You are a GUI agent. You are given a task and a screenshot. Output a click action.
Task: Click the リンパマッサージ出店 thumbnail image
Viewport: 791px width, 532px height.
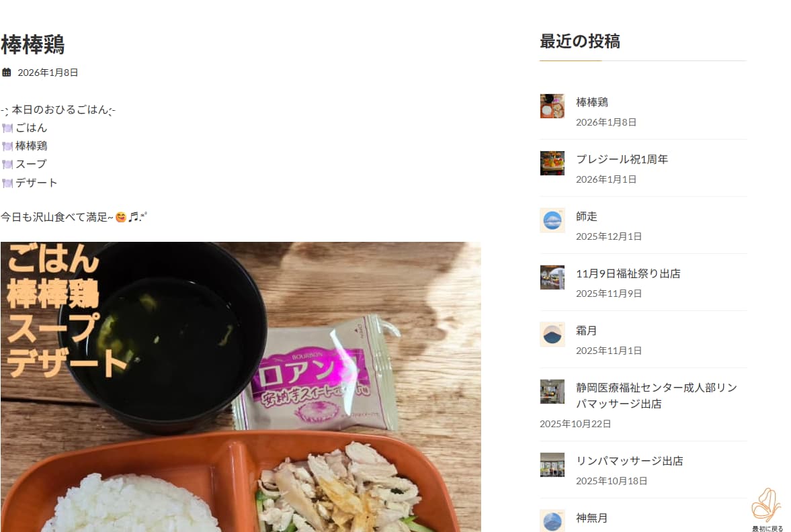552,464
